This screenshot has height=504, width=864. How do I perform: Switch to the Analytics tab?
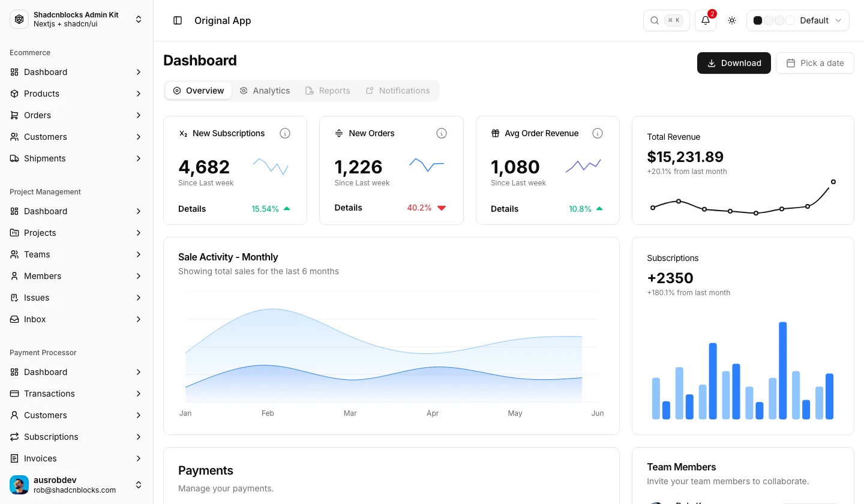click(265, 91)
